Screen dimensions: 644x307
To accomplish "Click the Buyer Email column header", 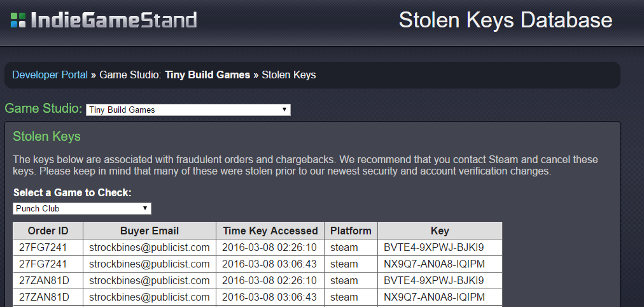I will 150,231.
